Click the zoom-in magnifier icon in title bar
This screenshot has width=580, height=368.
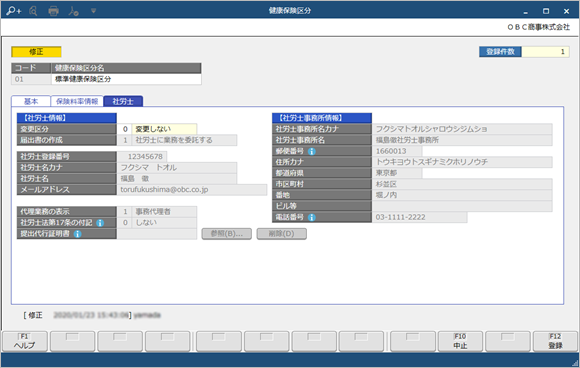(14, 11)
